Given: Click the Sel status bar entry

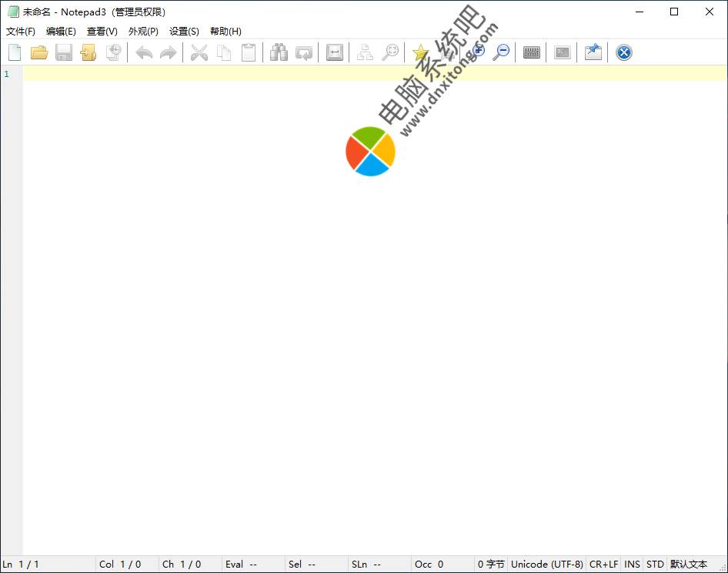Looking at the screenshot, I should tap(317, 565).
